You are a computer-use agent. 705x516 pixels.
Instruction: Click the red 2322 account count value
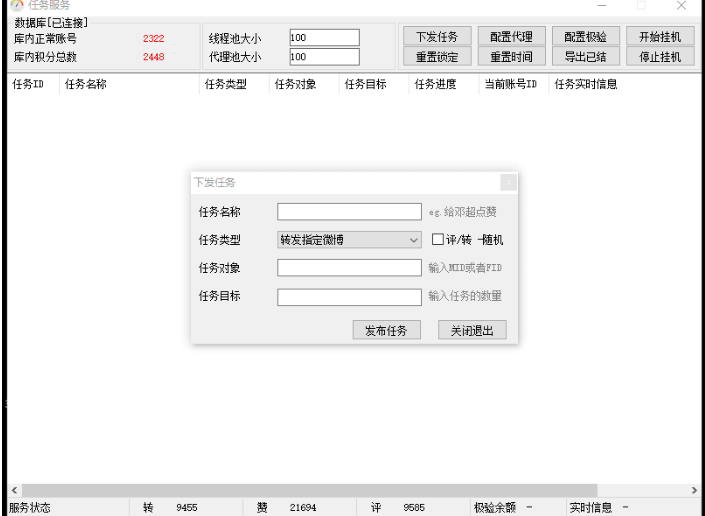click(x=153, y=39)
